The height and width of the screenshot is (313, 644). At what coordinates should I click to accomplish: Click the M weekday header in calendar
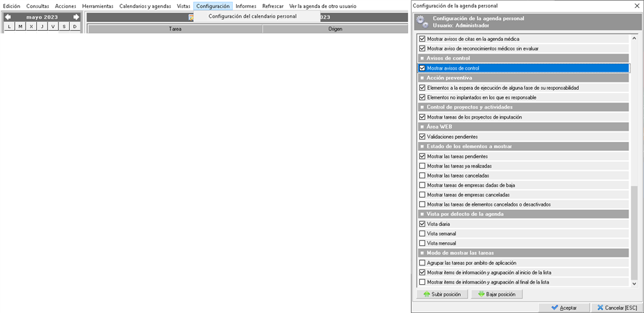20,26
